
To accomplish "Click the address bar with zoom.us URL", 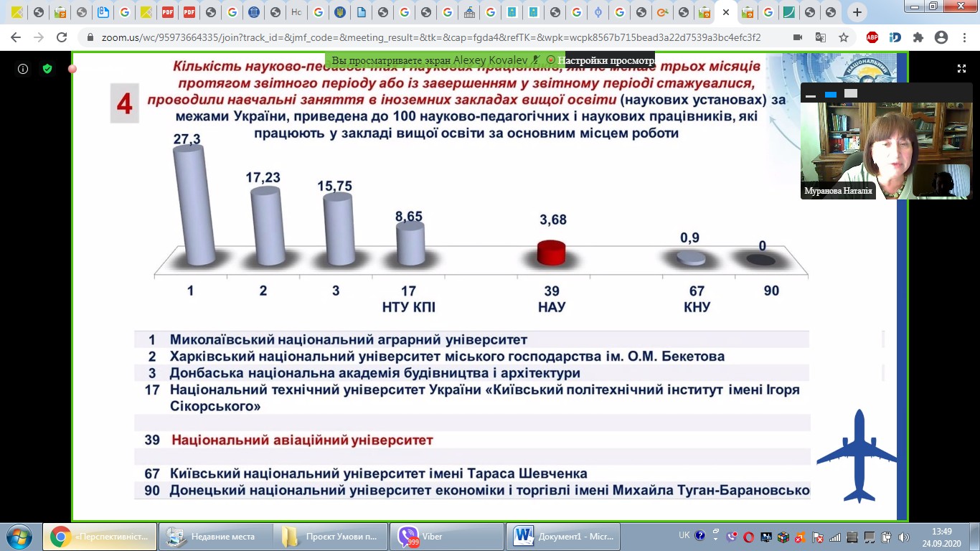I will (x=430, y=37).
